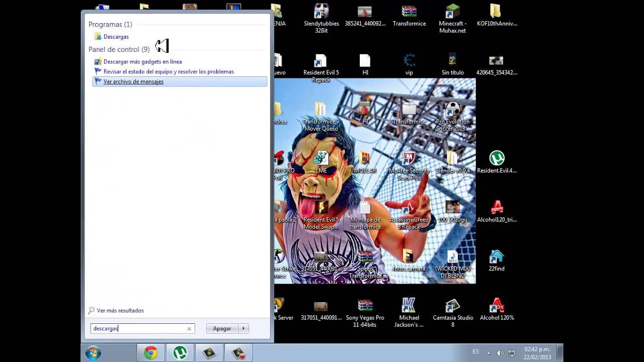Click the Programas (1) group header
Screen dimensions: 644x362
tap(110, 24)
